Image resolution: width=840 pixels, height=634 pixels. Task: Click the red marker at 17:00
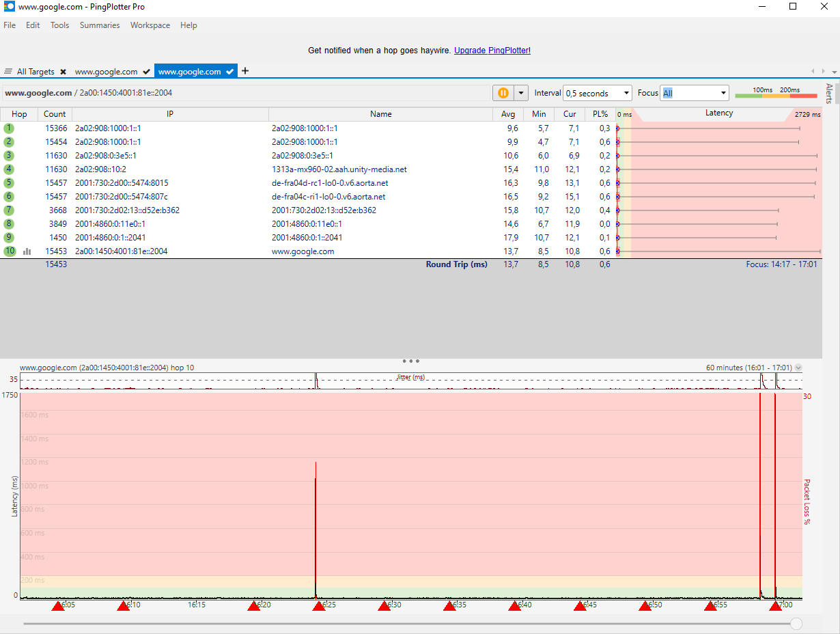pyautogui.click(x=776, y=606)
